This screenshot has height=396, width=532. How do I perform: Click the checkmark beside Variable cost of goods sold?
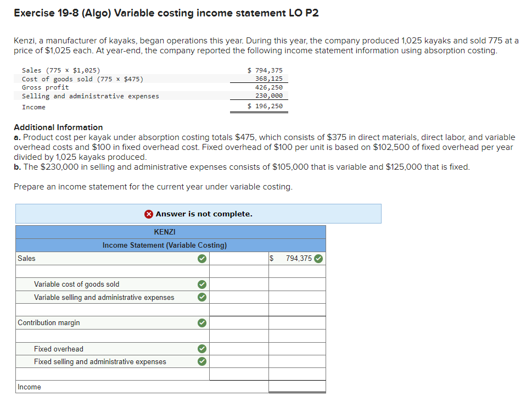(202, 284)
